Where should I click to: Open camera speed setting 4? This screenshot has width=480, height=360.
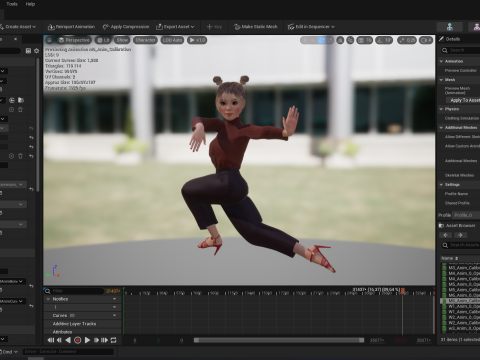tap(426, 40)
